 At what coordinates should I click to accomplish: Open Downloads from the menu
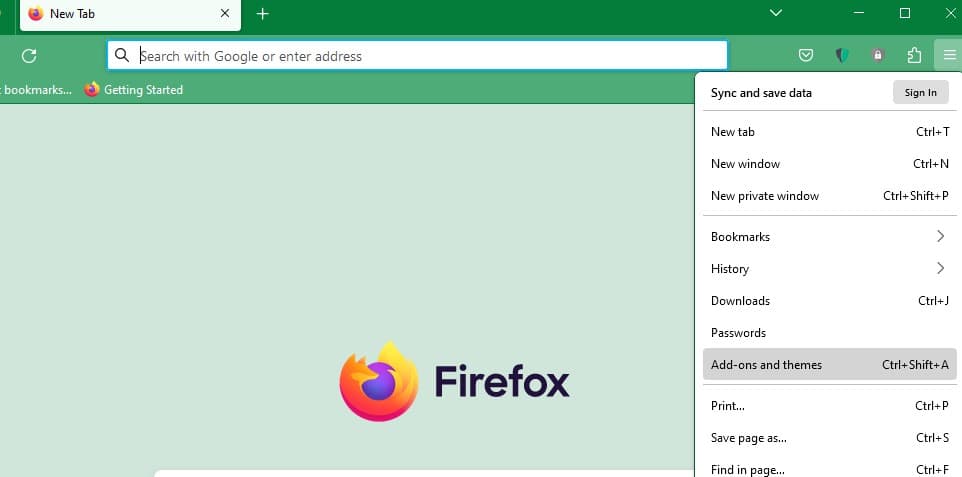[x=829, y=301]
